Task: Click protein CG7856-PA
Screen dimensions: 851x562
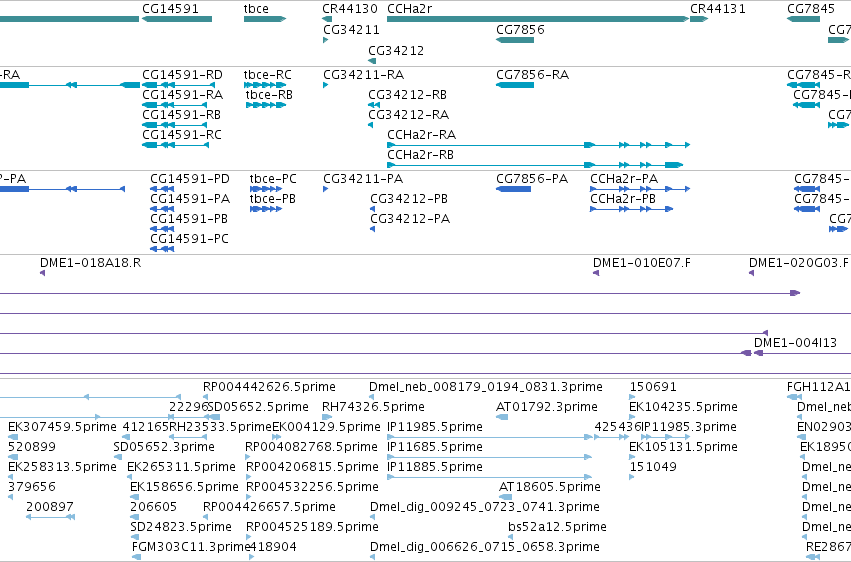Action: (x=532, y=179)
